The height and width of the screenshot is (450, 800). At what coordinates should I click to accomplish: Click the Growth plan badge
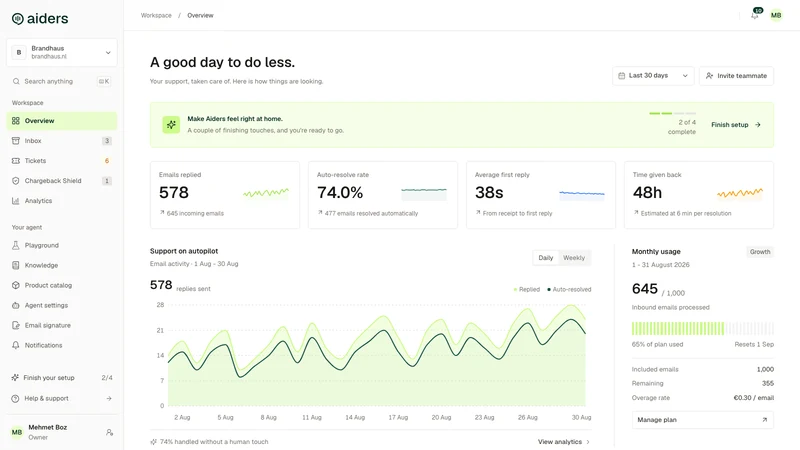click(x=760, y=252)
